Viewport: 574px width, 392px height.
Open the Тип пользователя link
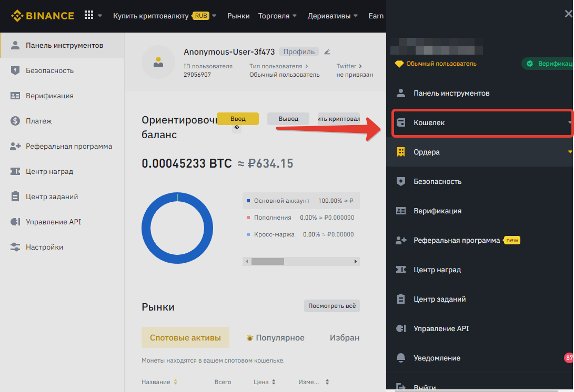pyautogui.click(x=278, y=66)
